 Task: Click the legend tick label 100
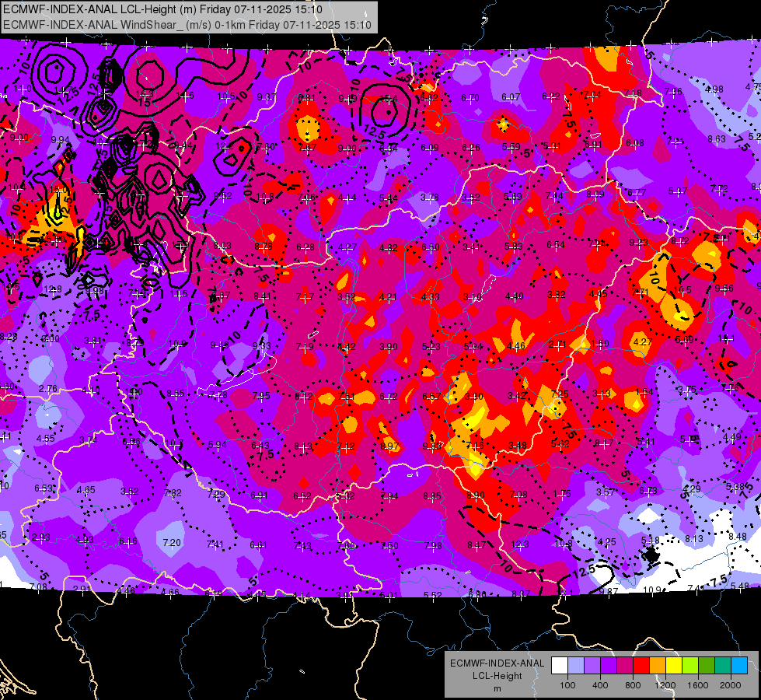(x=567, y=685)
